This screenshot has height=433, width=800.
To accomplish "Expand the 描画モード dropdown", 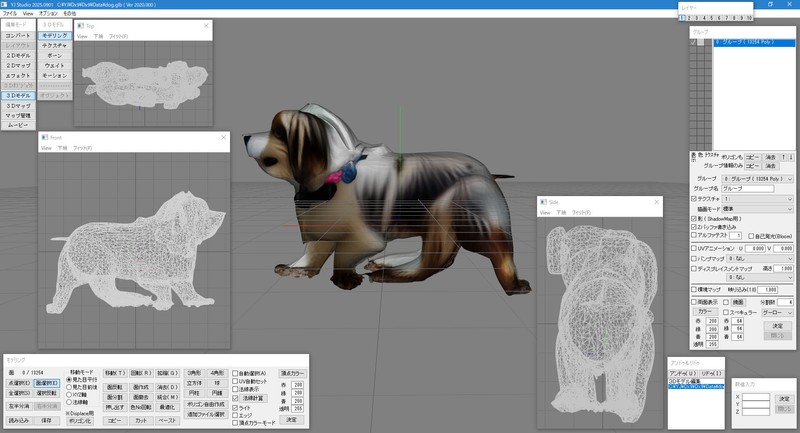I will click(759, 209).
